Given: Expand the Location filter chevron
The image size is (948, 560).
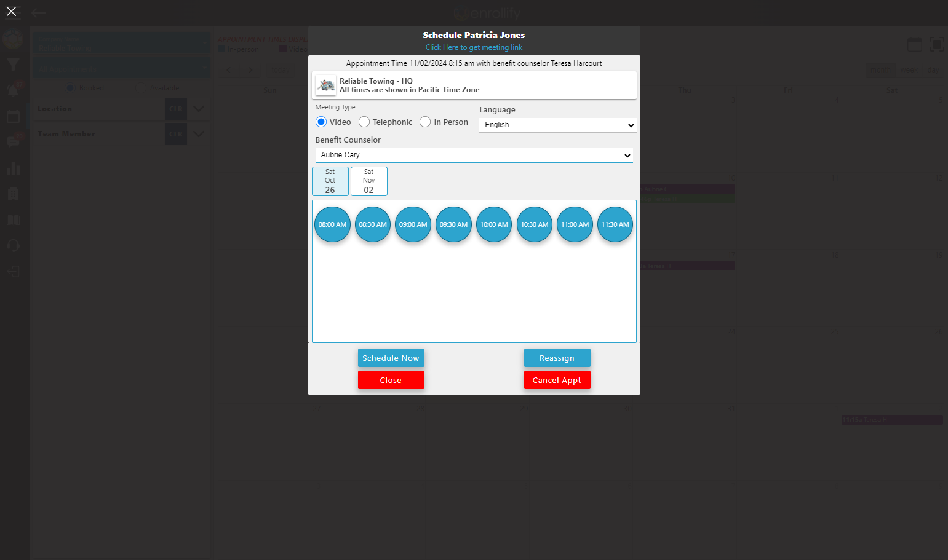Looking at the screenshot, I should [x=199, y=109].
